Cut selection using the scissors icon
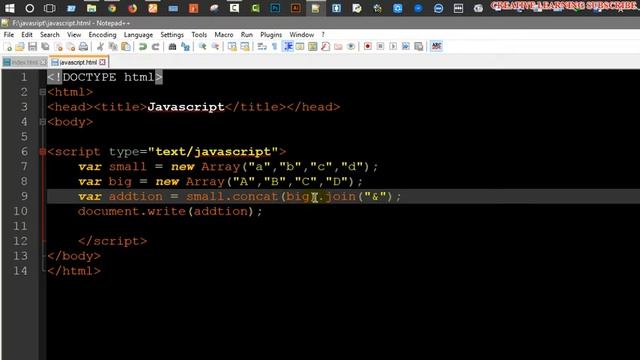 tap(100, 47)
